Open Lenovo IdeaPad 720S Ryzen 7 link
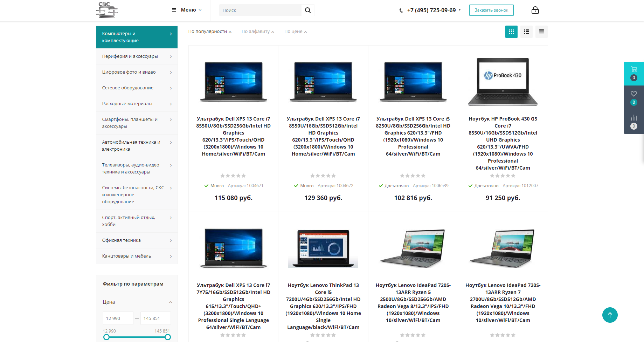This screenshot has width=644, height=342. pos(503,303)
